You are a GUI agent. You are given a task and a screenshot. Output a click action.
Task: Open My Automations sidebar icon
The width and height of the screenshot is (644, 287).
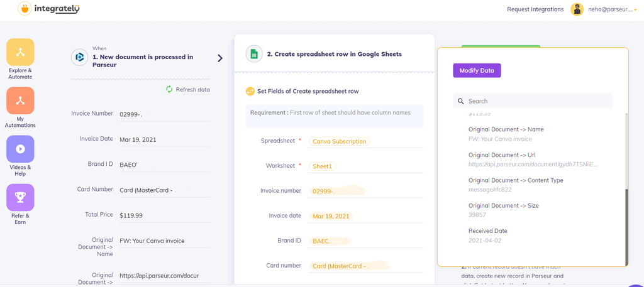pos(20,100)
